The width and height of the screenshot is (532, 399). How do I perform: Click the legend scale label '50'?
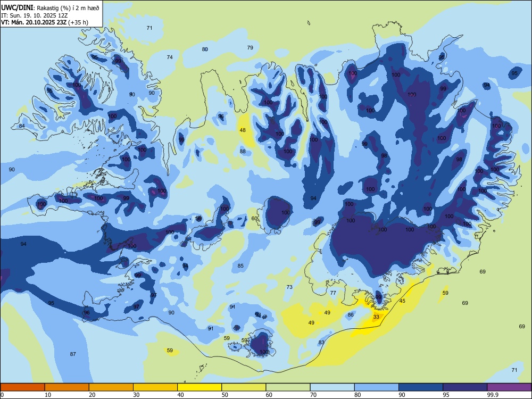tap(225, 395)
